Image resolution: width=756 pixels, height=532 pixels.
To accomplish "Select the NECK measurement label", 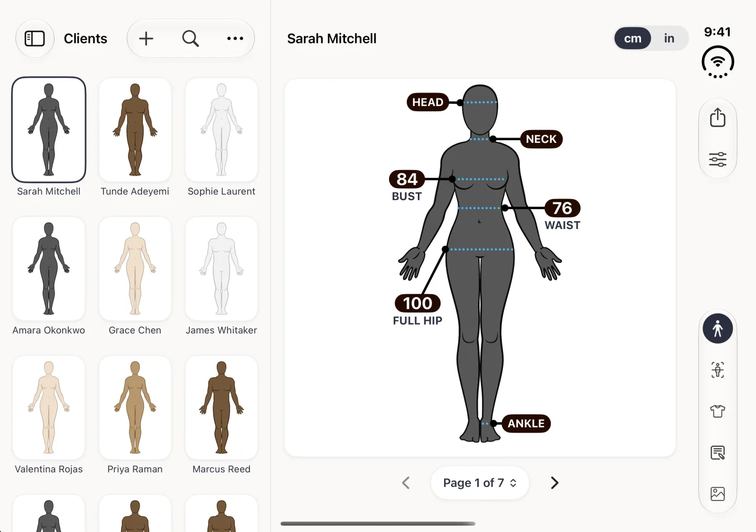I will coord(541,139).
